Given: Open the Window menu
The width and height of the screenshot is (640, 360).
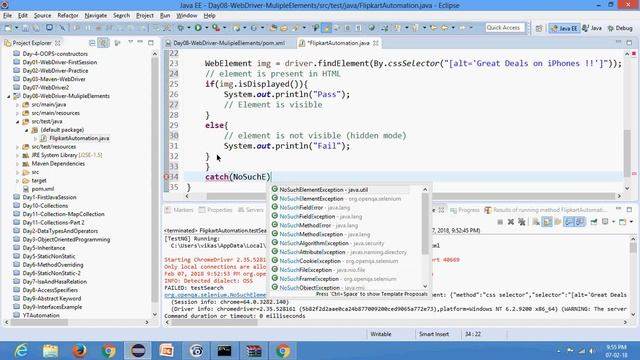Looking at the screenshot, I should tap(187, 16).
